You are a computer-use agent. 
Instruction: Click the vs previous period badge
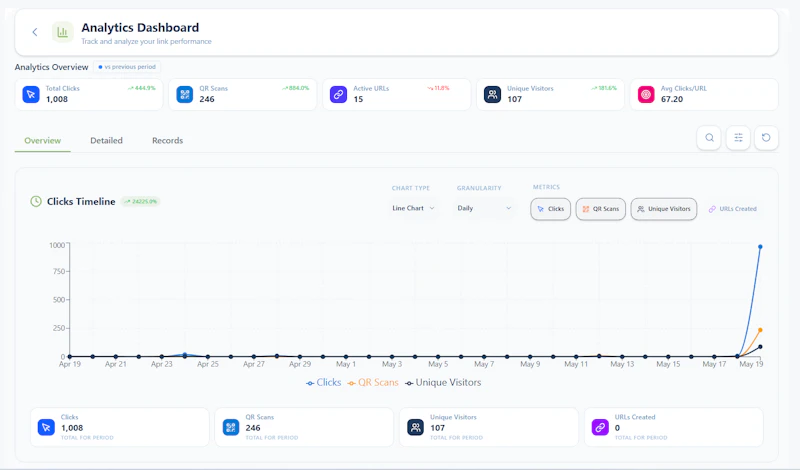click(127, 67)
